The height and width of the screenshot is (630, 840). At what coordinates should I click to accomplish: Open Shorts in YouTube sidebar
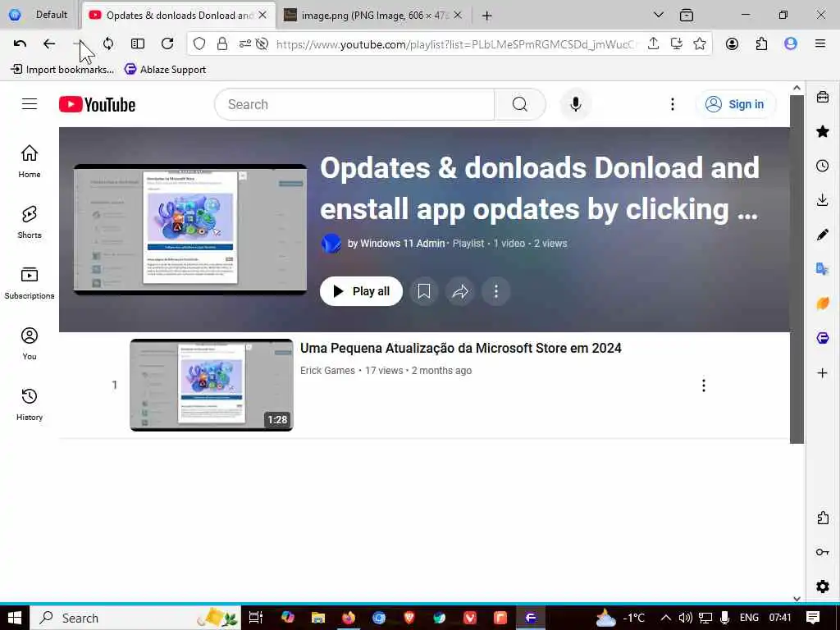[x=30, y=221]
